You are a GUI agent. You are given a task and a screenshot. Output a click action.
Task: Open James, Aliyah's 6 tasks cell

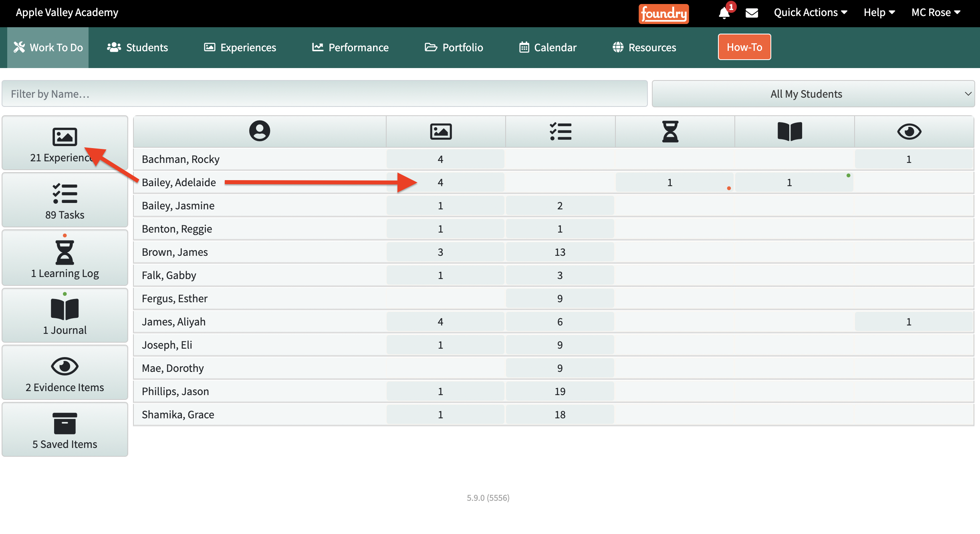[560, 322]
